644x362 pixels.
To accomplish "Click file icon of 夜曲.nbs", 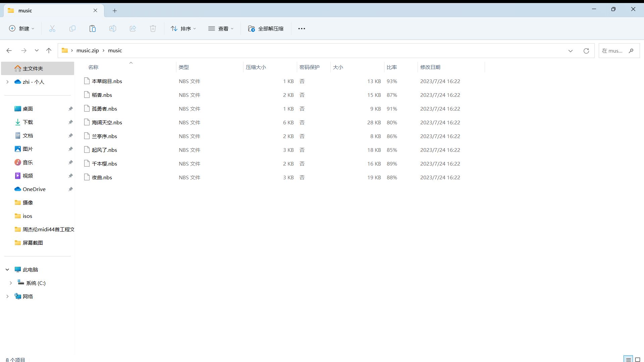I will click(x=87, y=177).
